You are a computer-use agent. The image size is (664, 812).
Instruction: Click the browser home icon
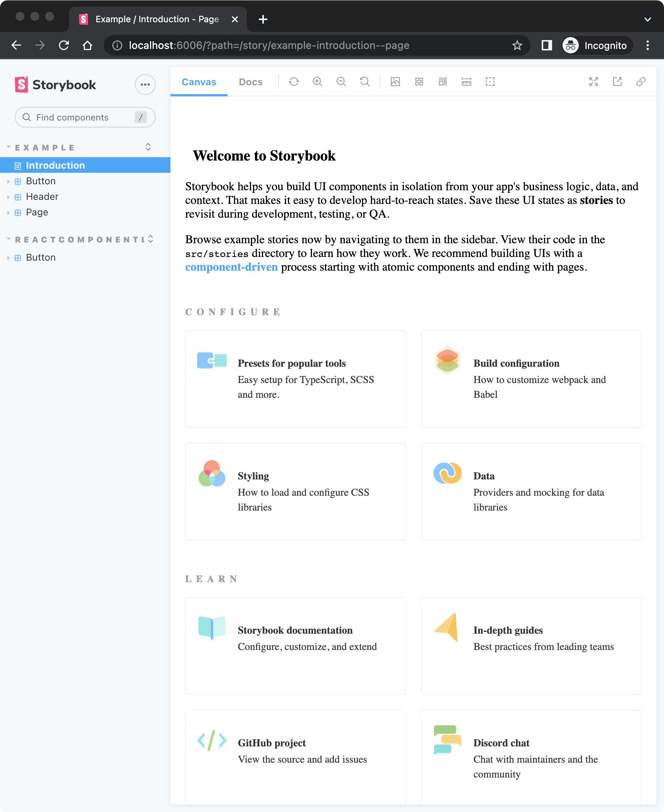pyautogui.click(x=87, y=45)
